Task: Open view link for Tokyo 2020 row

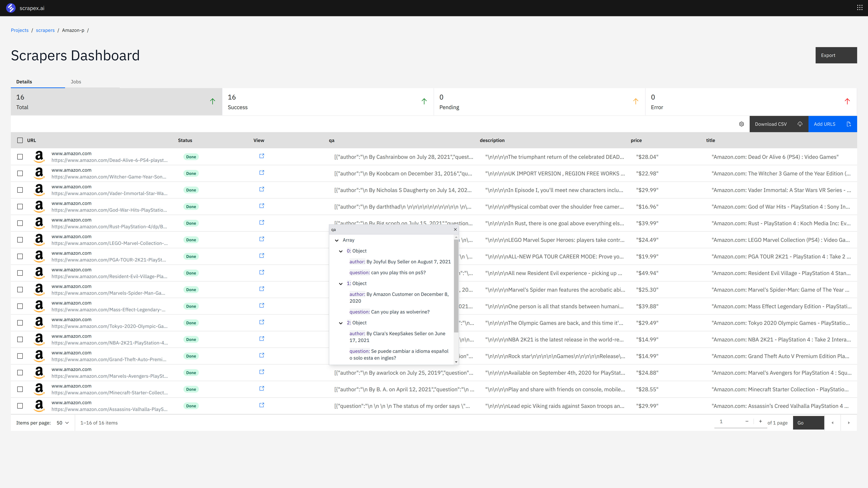Action: (x=261, y=322)
